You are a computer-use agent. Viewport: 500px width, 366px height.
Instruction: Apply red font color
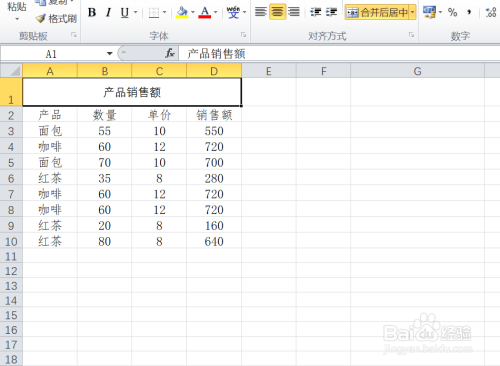[205, 13]
